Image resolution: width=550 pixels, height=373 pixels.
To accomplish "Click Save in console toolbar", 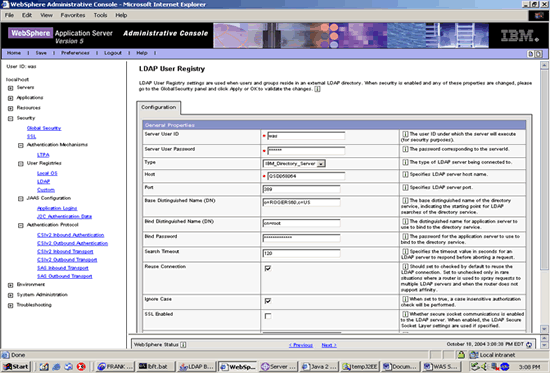I will (x=41, y=53).
